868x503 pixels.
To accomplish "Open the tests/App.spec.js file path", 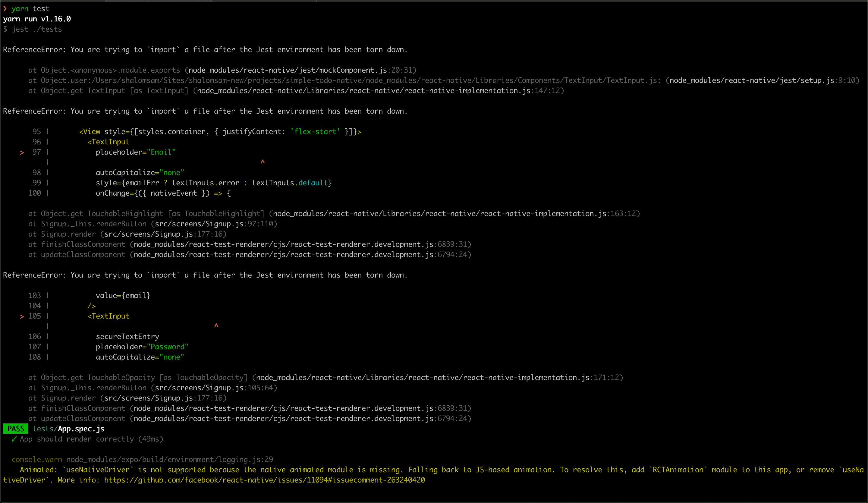I will tap(68, 429).
